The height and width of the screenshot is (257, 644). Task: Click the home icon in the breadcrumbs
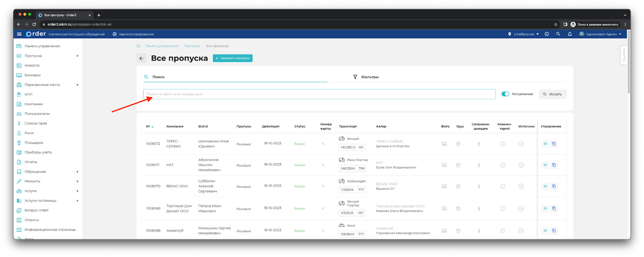[x=138, y=46]
